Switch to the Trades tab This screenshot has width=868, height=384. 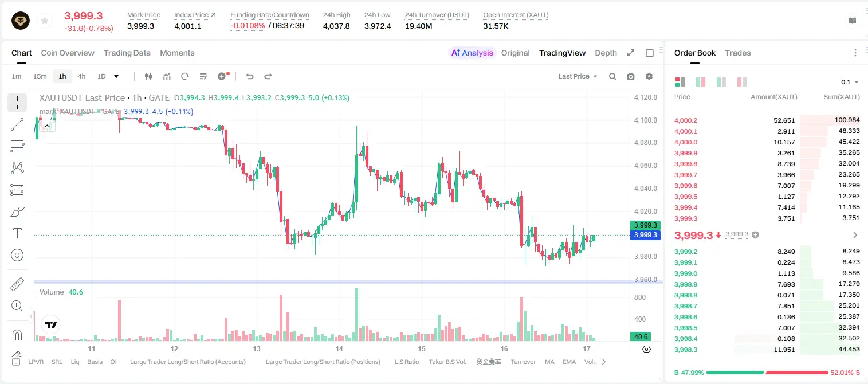[x=738, y=53]
